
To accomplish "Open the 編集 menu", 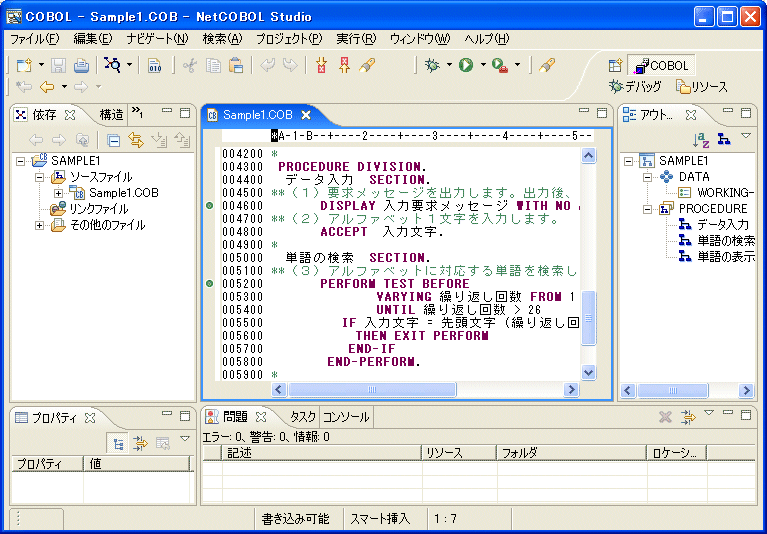I will [x=92, y=39].
